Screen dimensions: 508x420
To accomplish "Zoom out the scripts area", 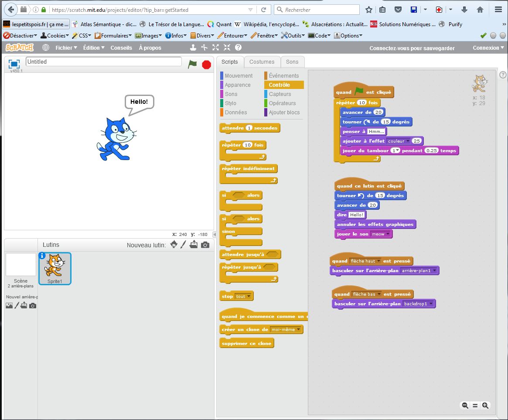I will pyautogui.click(x=465, y=406).
